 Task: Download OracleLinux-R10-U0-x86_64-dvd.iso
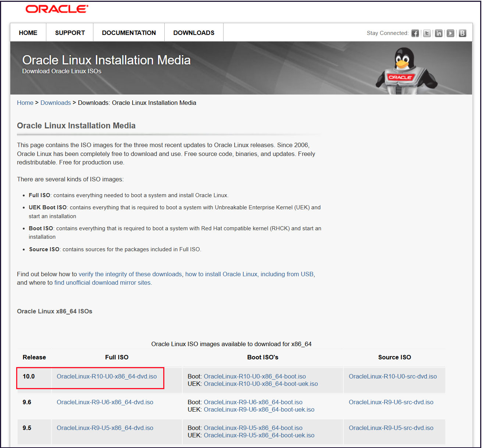pyautogui.click(x=107, y=376)
